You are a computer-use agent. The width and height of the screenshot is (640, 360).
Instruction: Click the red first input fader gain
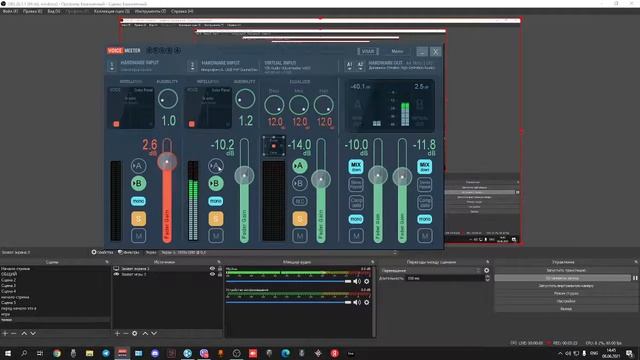point(167,162)
